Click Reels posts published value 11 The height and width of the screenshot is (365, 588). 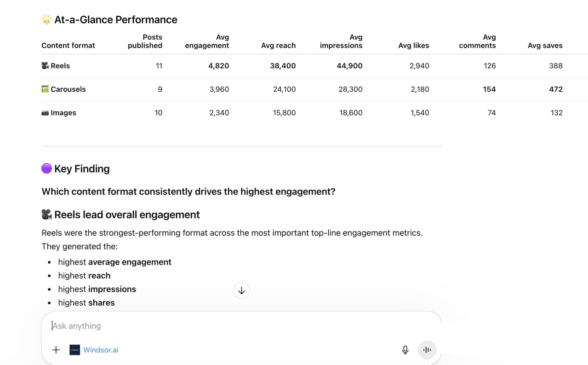point(159,66)
